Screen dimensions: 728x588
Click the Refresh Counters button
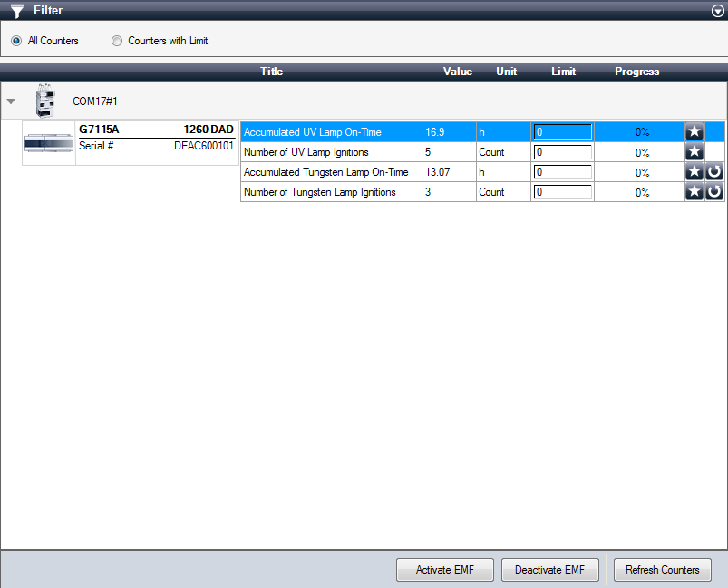(662, 570)
